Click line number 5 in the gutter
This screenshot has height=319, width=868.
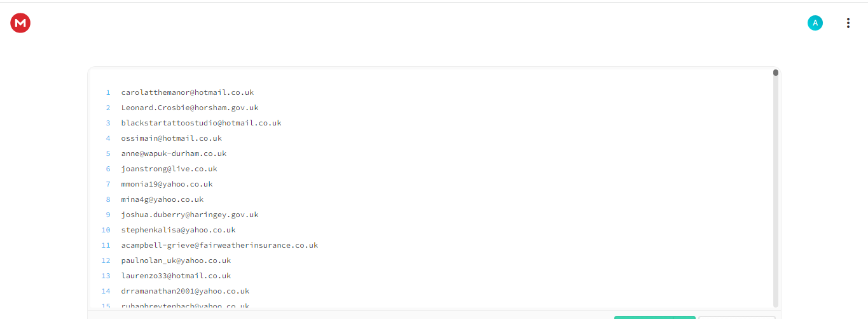pyautogui.click(x=108, y=153)
